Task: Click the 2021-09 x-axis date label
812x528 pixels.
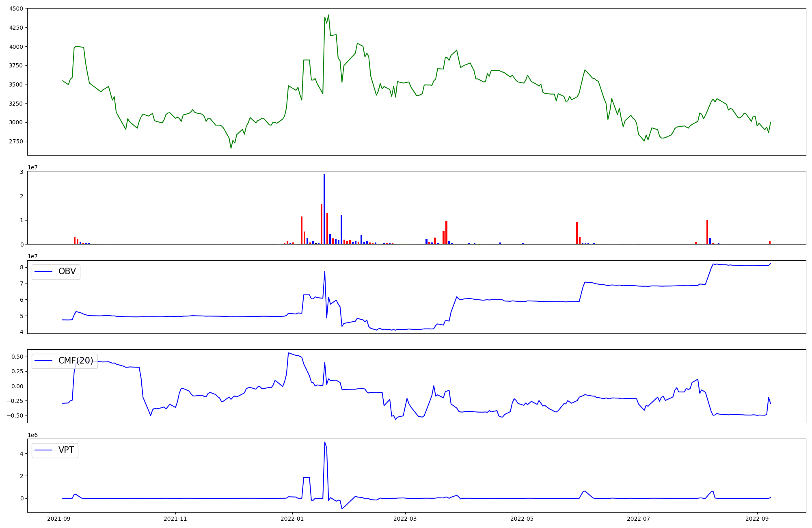Action: click(59, 518)
